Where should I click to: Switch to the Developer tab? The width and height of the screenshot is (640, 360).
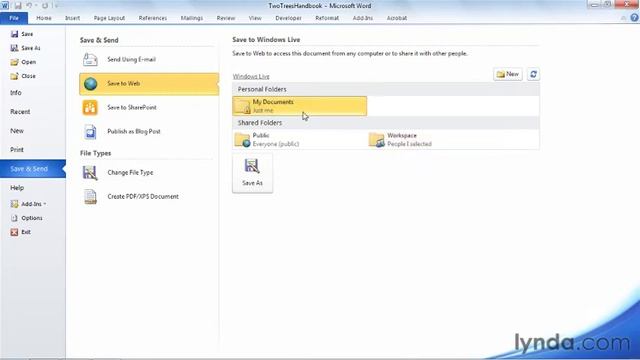coord(288,18)
